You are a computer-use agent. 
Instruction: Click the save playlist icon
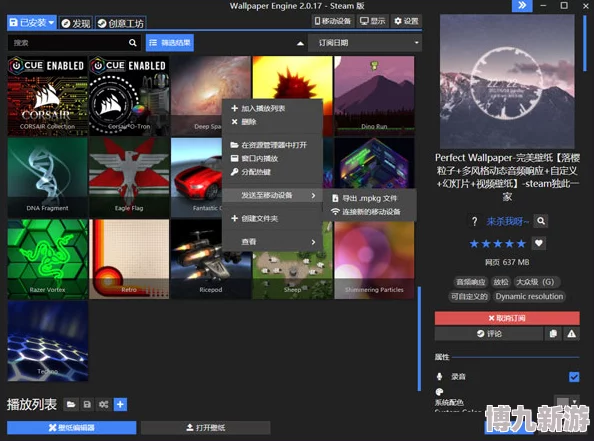point(87,405)
